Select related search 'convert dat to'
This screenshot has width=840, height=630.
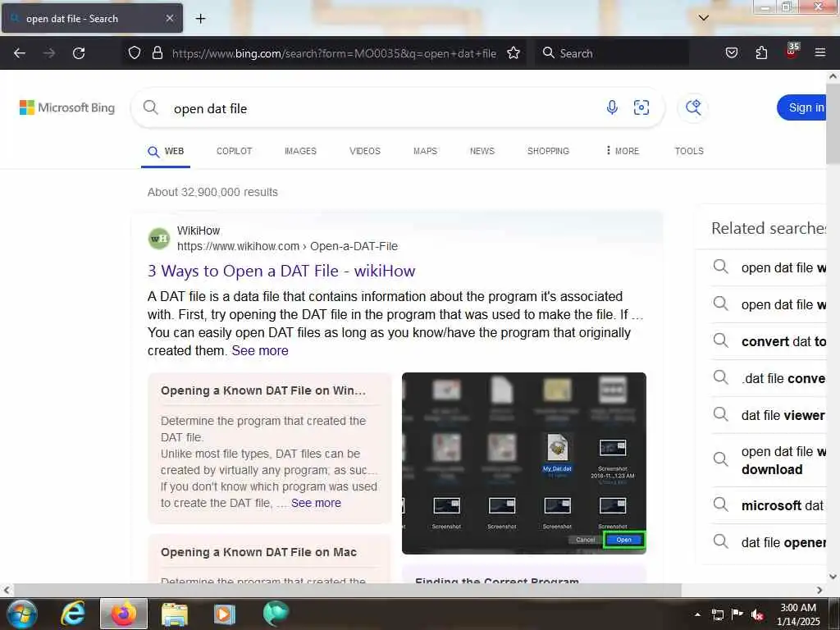[769, 341]
